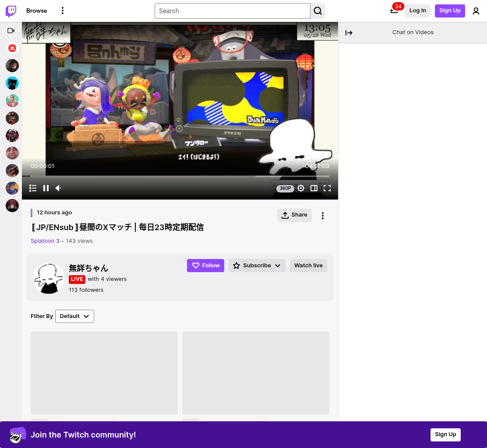This screenshot has height=448, width=487.
Task: Open video options menu beside Share
Action: (323, 216)
